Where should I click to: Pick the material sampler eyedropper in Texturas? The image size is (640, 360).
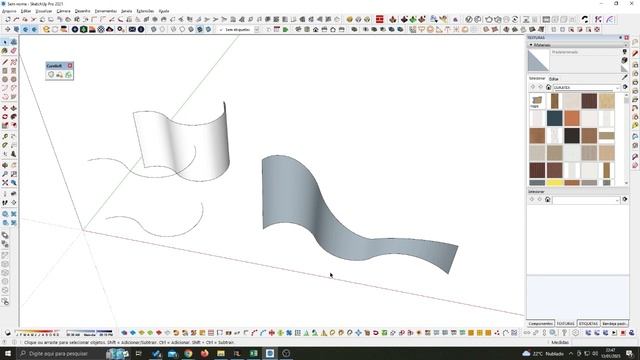624,78
